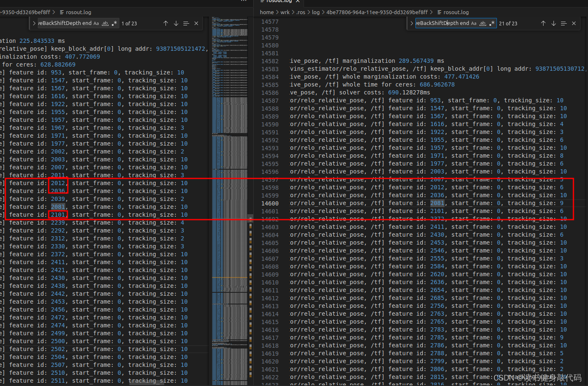Open 'home' breadcrumb in right editor
The height and width of the screenshot is (386, 588).
tap(267, 12)
